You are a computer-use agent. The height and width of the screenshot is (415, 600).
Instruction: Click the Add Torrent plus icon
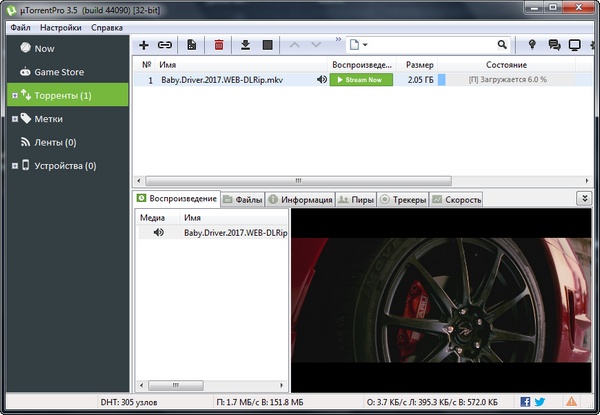pyautogui.click(x=143, y=45)
